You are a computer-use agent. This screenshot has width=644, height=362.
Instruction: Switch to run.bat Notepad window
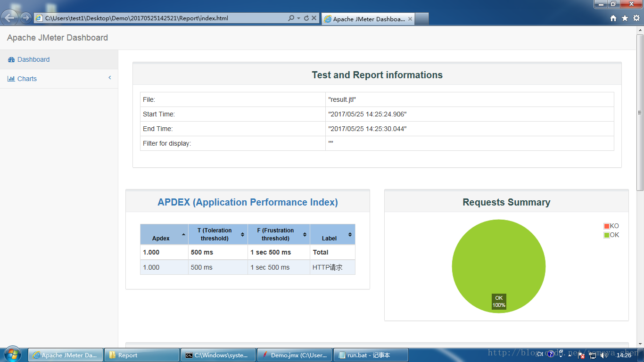[x=371, y=355]
